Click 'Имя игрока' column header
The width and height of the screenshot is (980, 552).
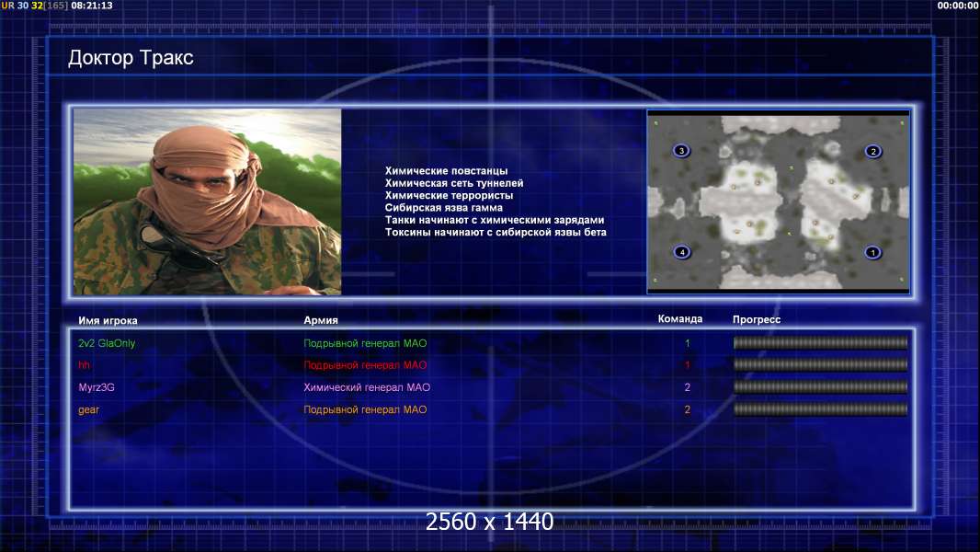(108, 321)
